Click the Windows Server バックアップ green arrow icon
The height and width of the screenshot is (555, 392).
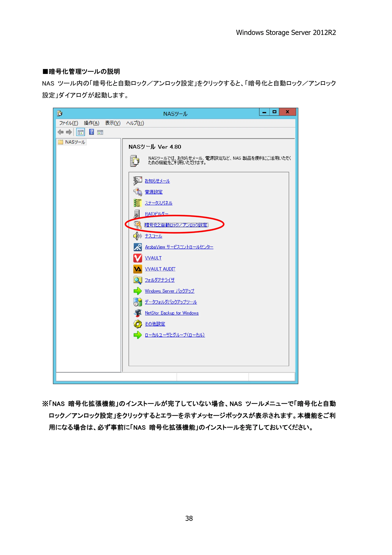tap(138, 291)
